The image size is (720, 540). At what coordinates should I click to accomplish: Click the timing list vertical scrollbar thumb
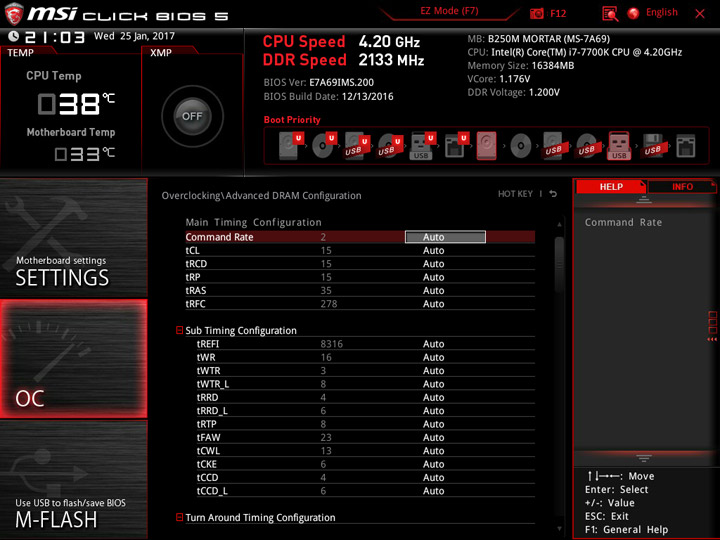point(559,264)
